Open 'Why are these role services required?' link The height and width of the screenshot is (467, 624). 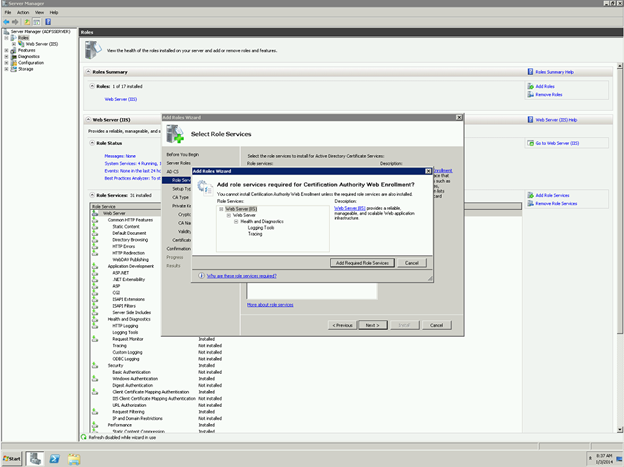click(242, 276)
